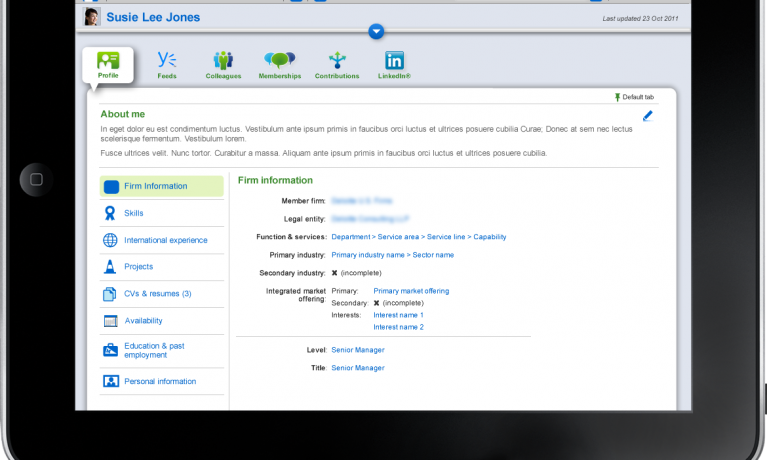Tap the iPad home button
This screenshot has width=767, height=460.
[36, 180]
